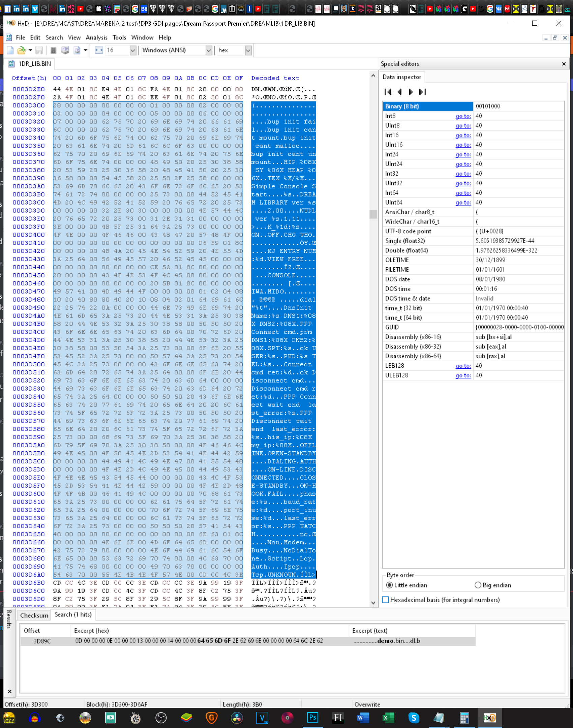Click the Open disk toolbar icon

pyautogui.click(x=65, y=50)
